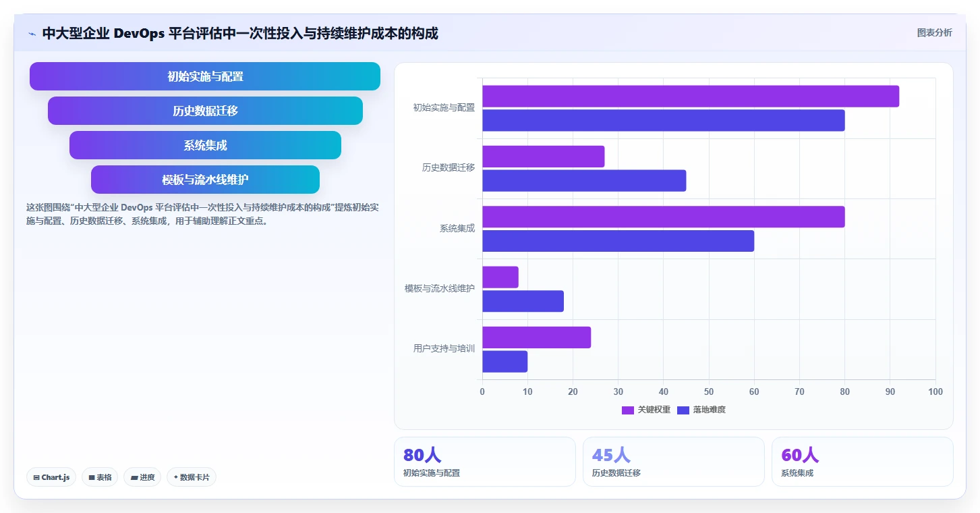Select the 系统集成 funnel stage
980x513 pixels.
click(x=205, y=145)
